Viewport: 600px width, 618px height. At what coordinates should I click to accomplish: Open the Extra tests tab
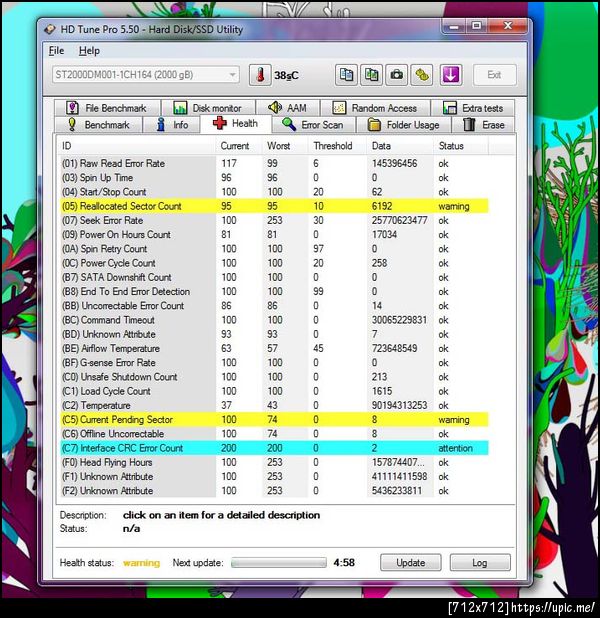[473, 108]
